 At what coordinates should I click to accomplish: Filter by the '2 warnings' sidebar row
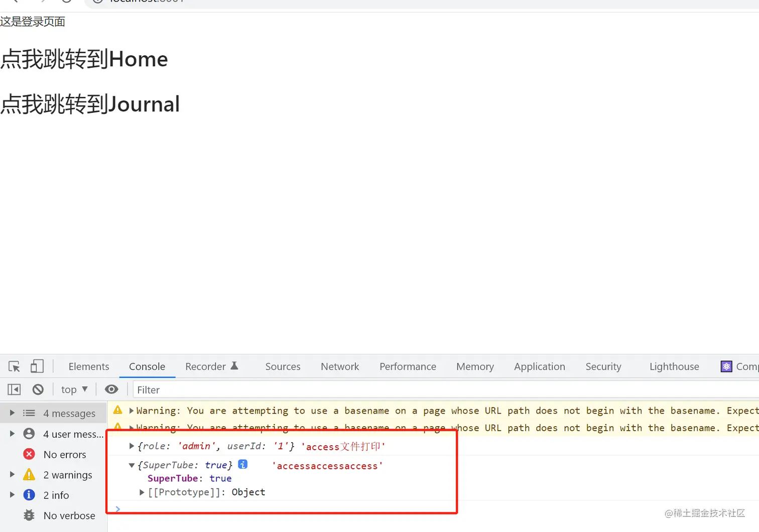tap(53, 474)
